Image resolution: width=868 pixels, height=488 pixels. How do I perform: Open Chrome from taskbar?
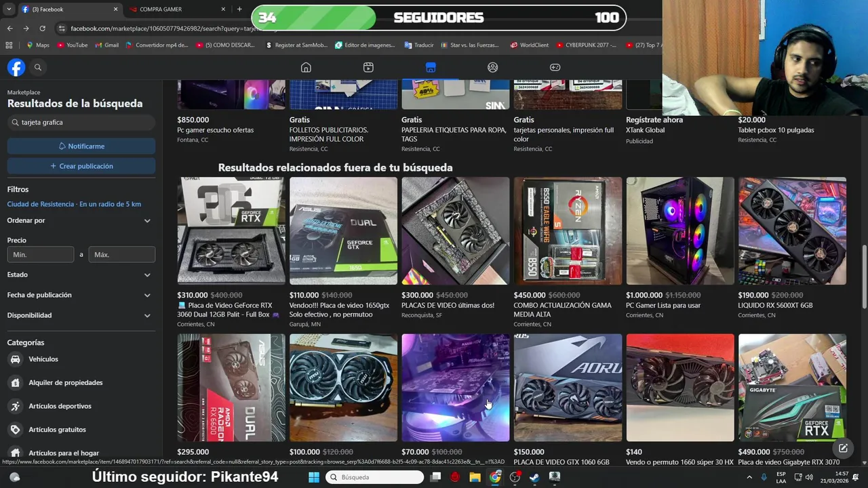[x=495, y=477]
